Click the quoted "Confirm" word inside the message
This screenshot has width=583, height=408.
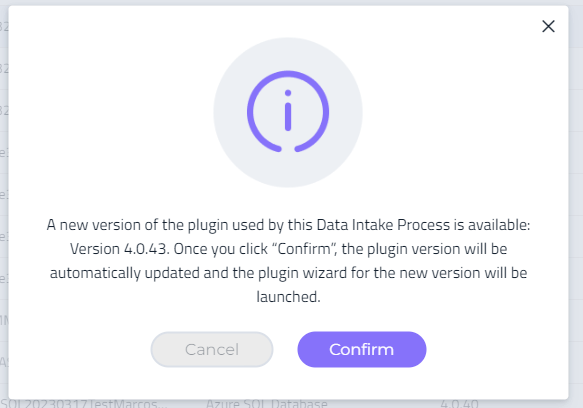point(304,249)
